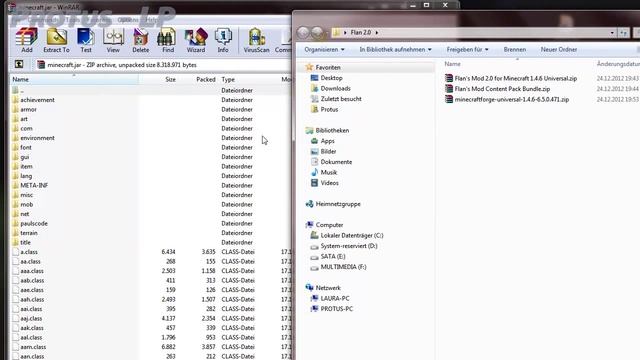
Task: Select Netzwerk in Explorer sidebar
Action: click(328, 288)
